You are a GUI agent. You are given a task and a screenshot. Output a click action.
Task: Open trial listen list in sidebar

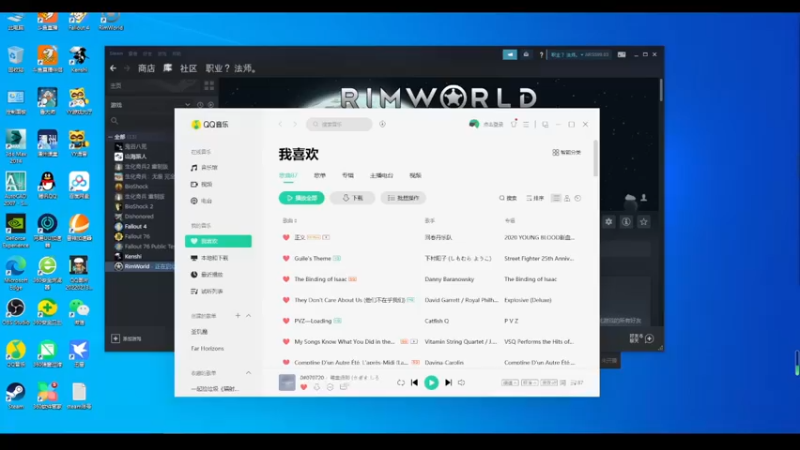[x=207, y=291]
